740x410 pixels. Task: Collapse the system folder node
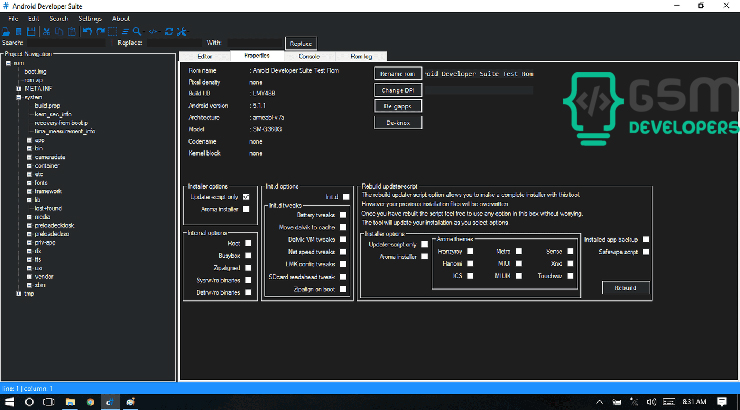click(18, 97)
